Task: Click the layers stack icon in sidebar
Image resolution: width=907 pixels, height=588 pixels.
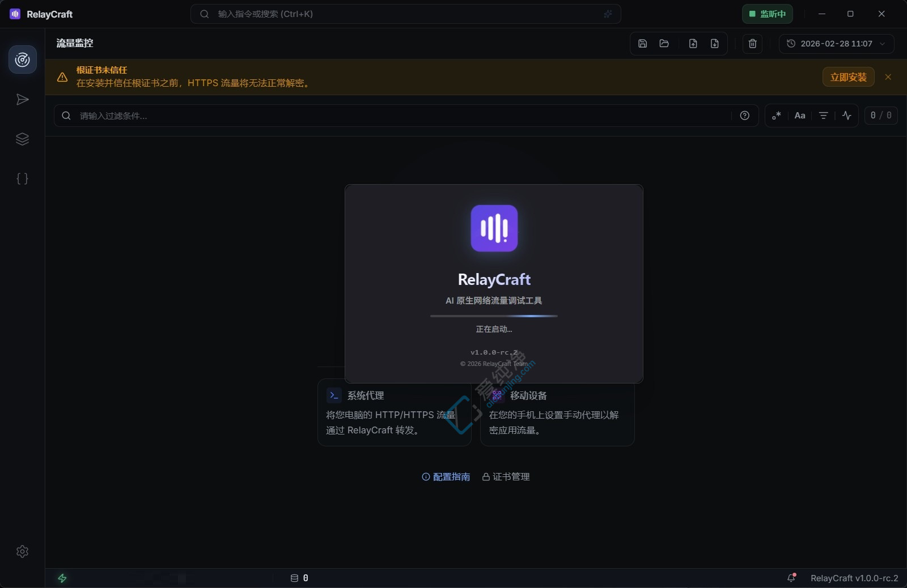Action: pos(23,139)
